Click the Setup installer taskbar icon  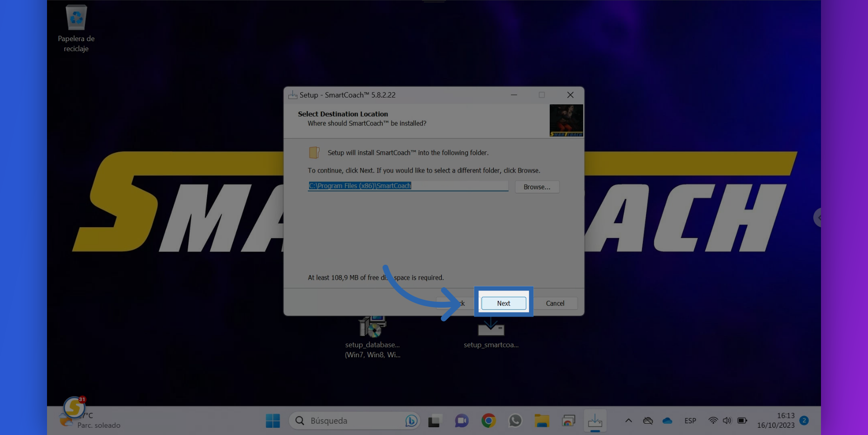pos(595,421)
